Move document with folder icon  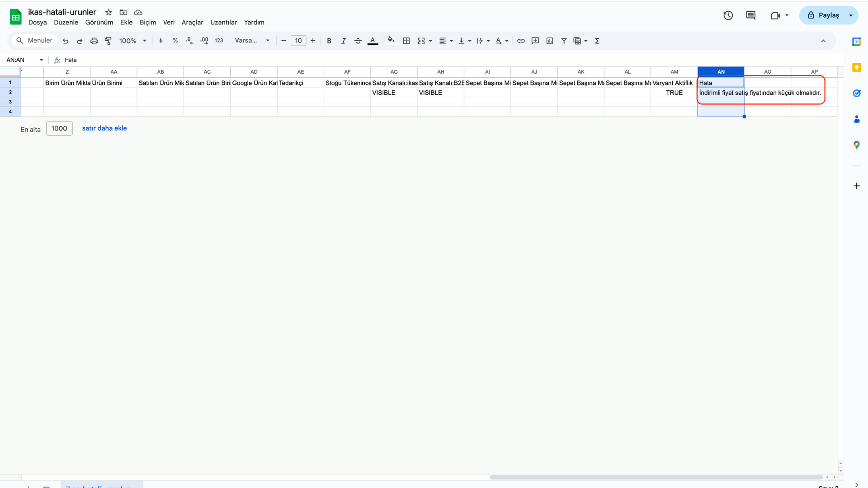coord(123,12)
